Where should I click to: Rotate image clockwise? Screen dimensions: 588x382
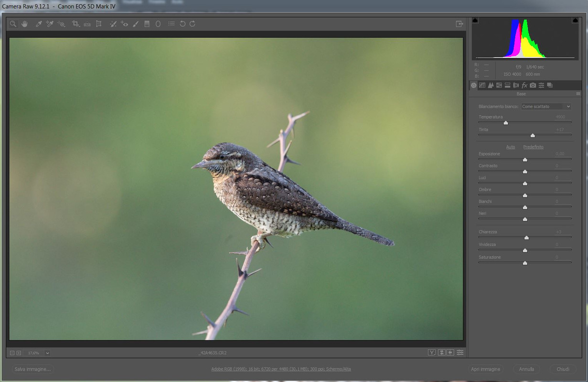click(x=192, y=24)
